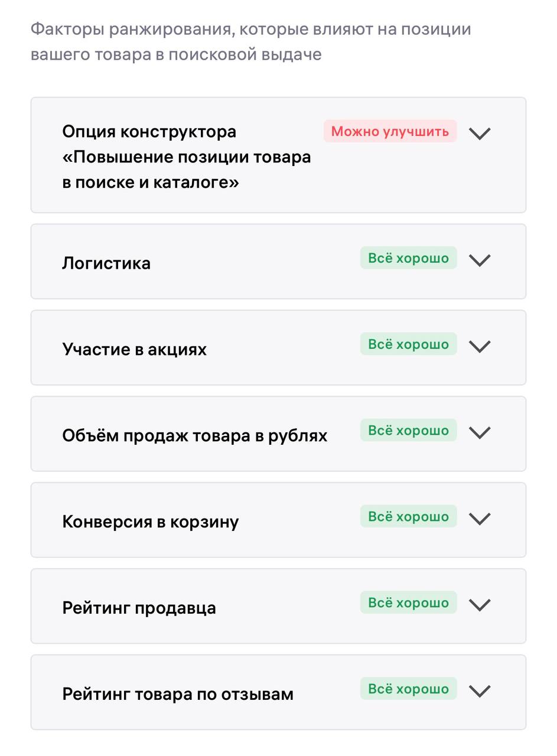Viewport: 557px width, 756px height.
Task: Click «Всё хорошо» badge for Объём продаж
Action: pyautogui.click(x=408, y=431)
